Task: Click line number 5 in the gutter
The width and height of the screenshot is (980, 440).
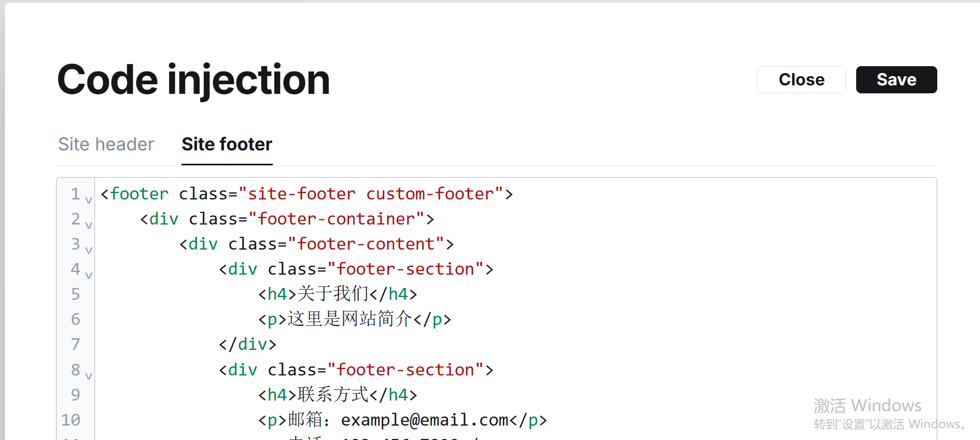Action: click(75, 294)
